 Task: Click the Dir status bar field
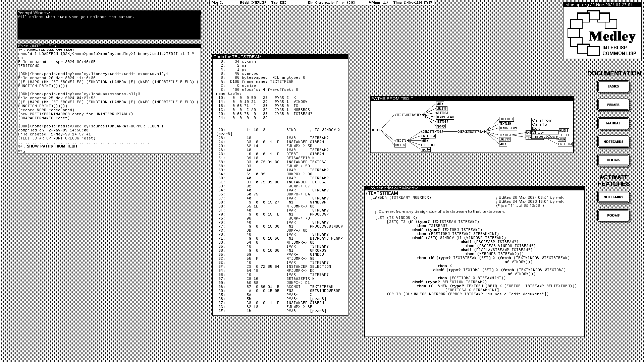tap(331, 3)
